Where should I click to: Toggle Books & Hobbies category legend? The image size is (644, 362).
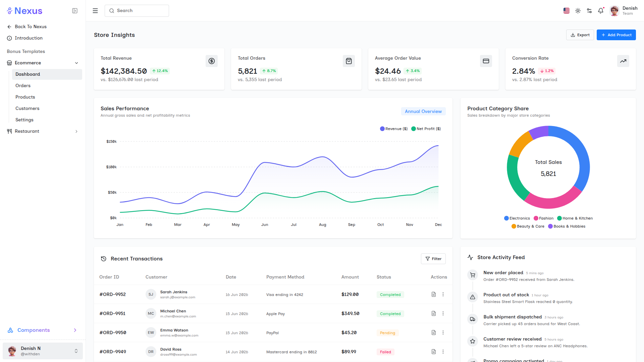[567, 226]
